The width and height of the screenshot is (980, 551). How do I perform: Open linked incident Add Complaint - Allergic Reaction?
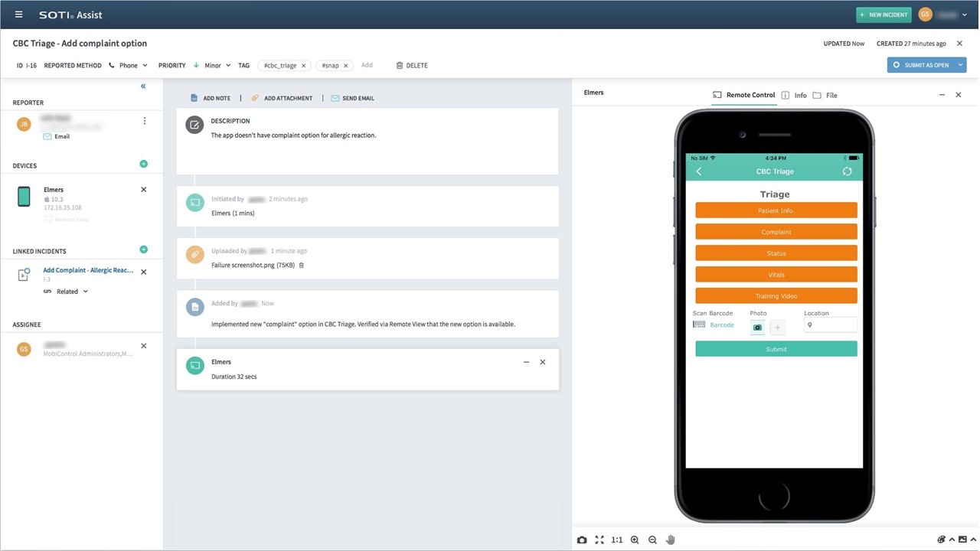tap(88, 270)
